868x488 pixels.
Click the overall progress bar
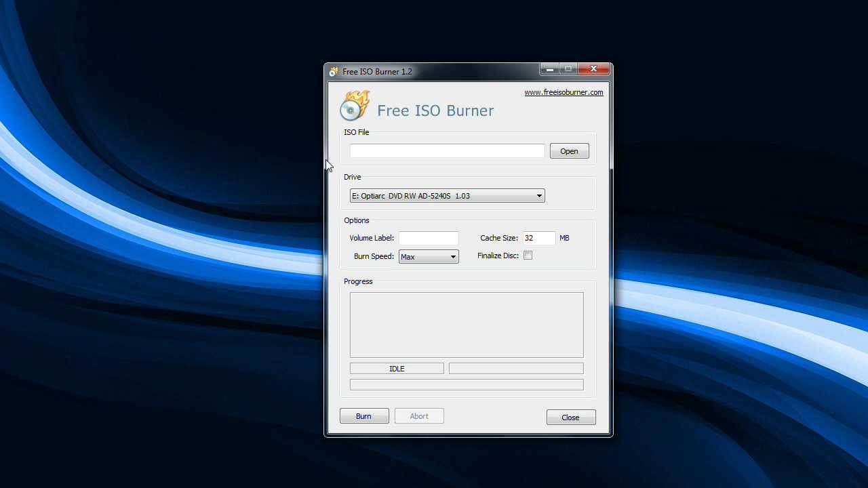pyautogui.click(x=467, y=385)
